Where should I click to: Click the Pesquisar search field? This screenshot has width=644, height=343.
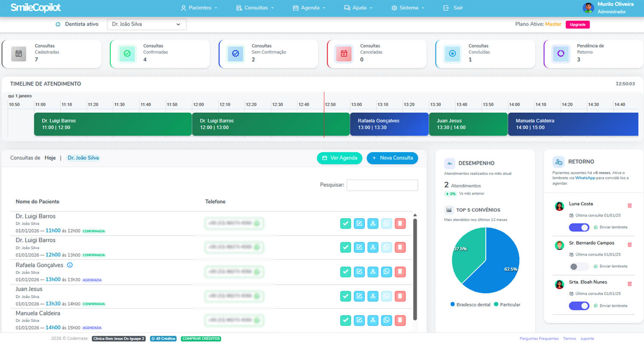[x=382, y=185]
